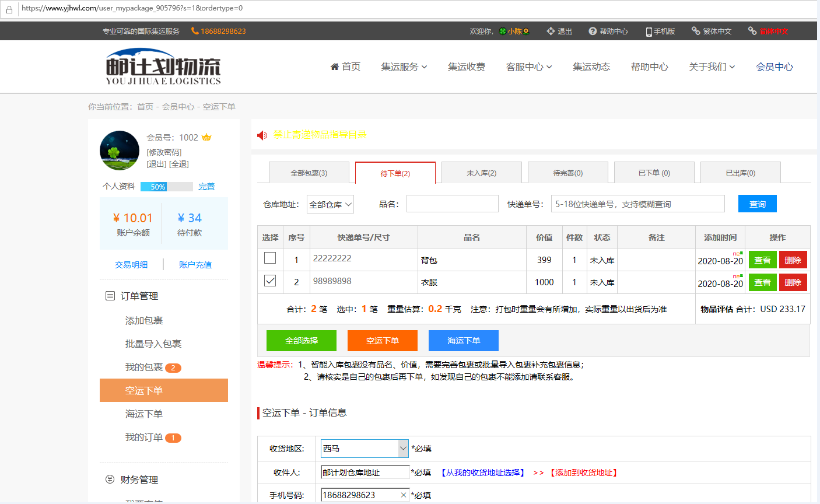Clear the phone number with the X icon
Screen dimensions: 820x504
point(403,495)
